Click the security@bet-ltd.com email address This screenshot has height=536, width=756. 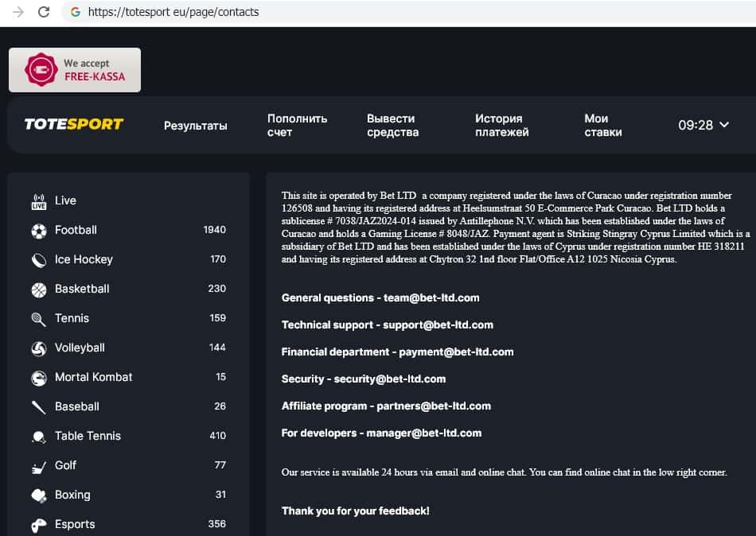[390, 379]
